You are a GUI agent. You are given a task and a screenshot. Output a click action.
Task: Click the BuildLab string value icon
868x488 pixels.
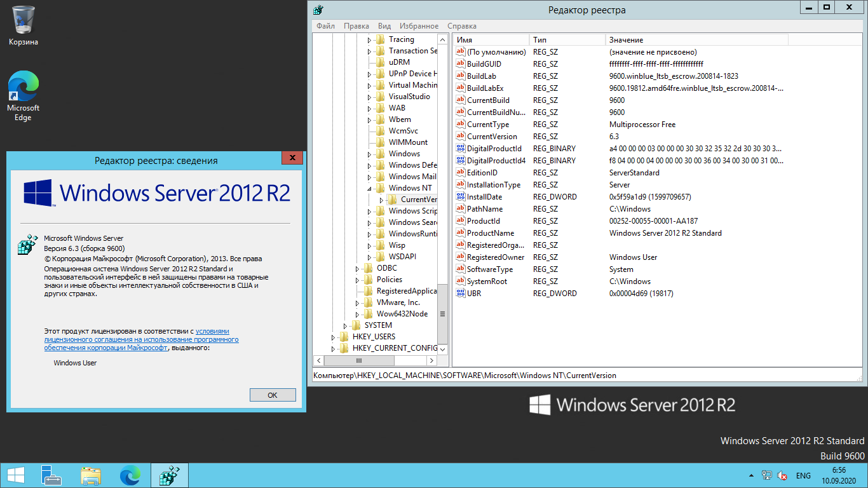click(461, 76)
